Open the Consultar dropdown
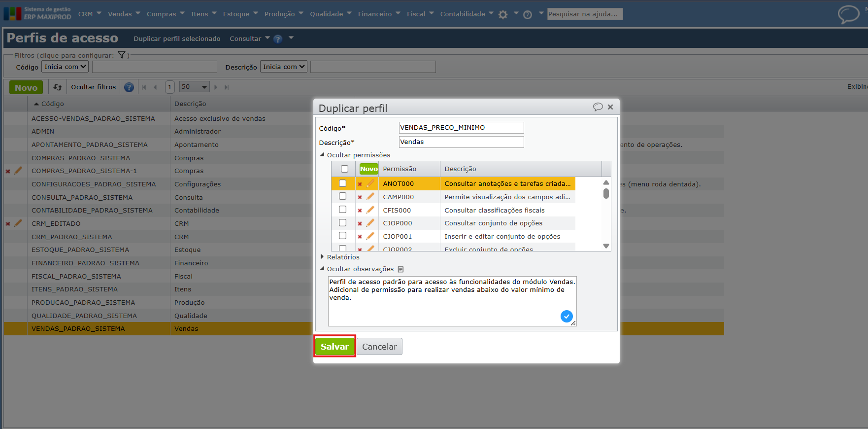Viewport: 868px width, 429px height. coord(249,38)
